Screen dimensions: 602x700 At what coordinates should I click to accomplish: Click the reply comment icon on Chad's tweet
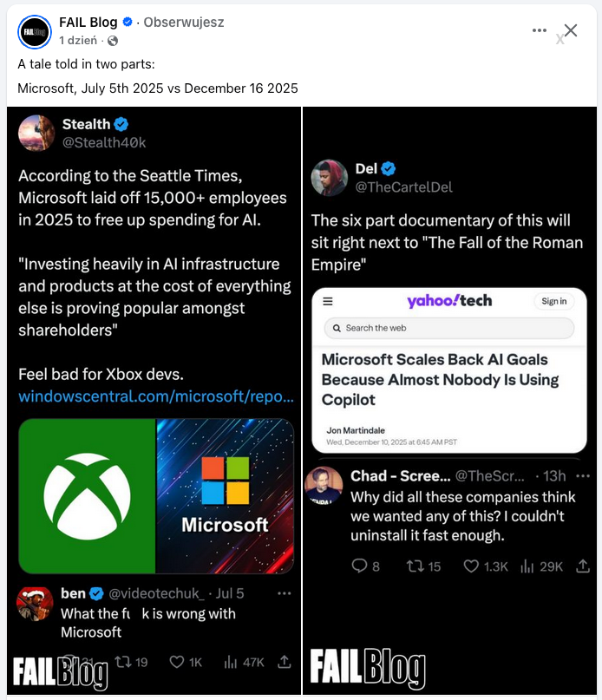(360, 566)
